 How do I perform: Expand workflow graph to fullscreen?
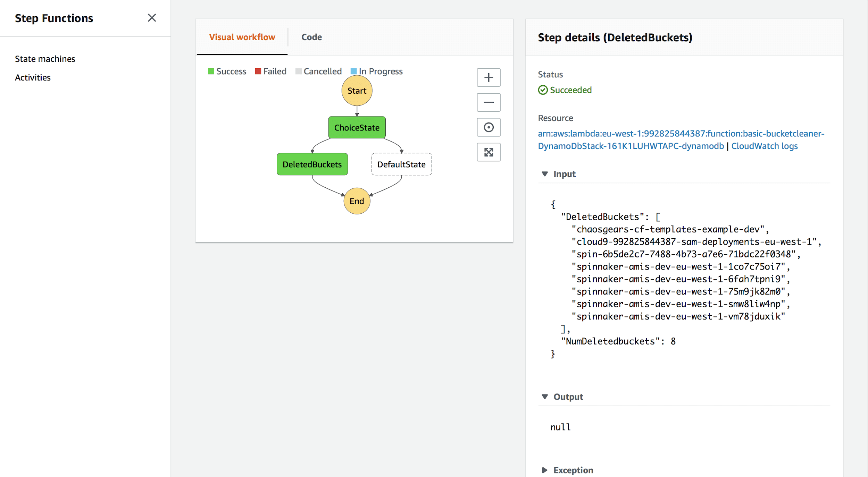488,152
